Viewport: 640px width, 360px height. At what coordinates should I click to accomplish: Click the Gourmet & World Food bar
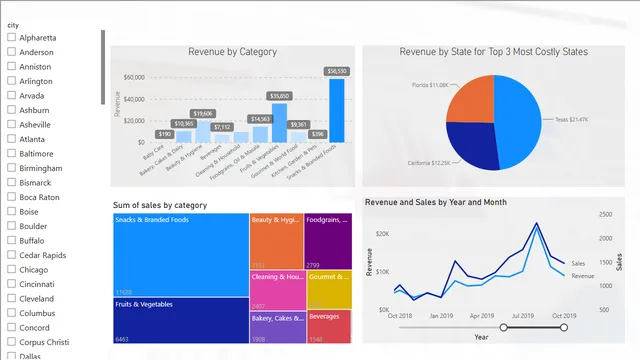click(298, 137)
